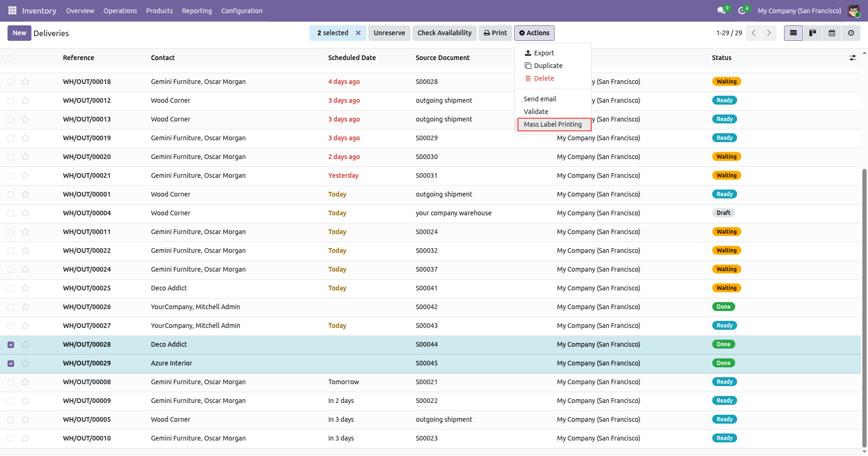Open the Operations menu dropdown
868x456 pixels.
(120, 10)
